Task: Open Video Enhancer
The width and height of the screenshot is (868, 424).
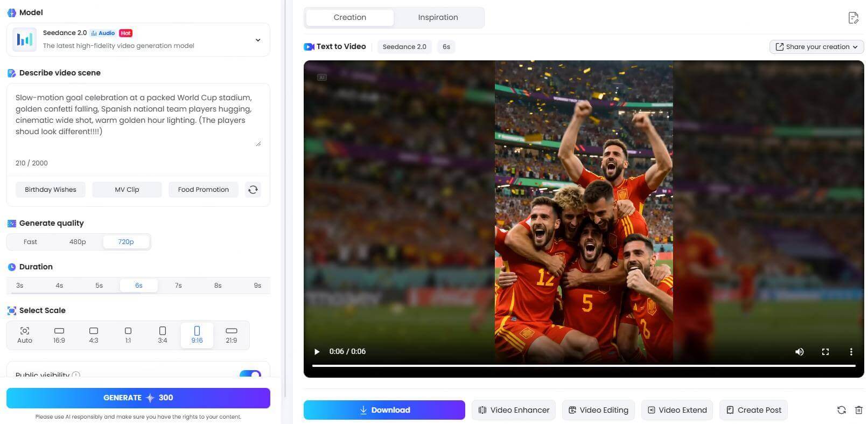Action: (x=514, y=410)
